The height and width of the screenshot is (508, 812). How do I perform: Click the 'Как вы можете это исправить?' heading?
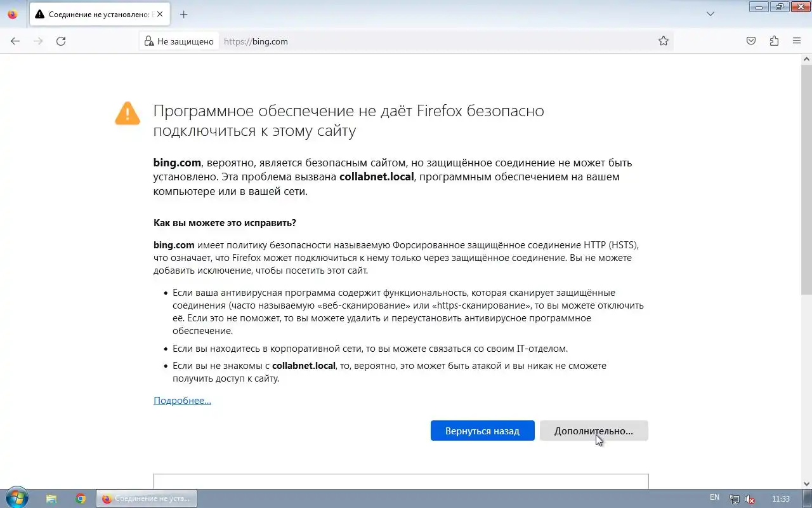[225, 223]
